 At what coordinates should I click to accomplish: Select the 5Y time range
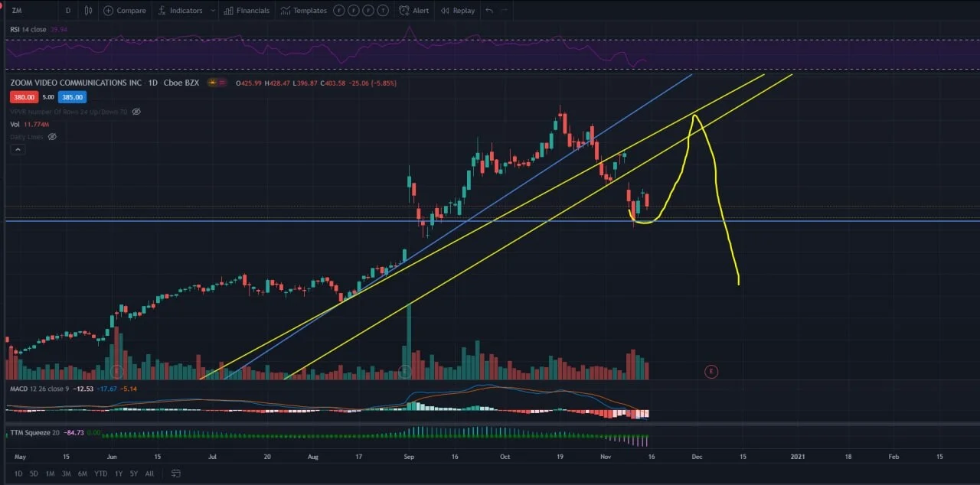click(x=134, y=474)
